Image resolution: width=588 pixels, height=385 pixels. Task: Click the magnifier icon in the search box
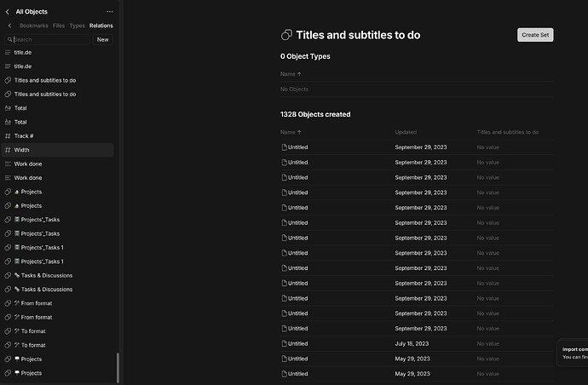point(9,39)
